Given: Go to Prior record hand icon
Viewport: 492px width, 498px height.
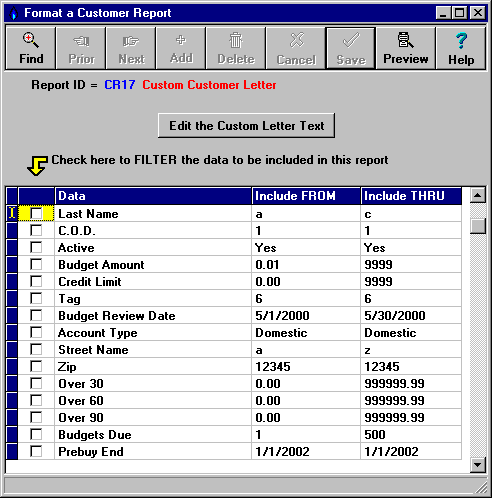Looking at the screenshot, I should pyautogui.click(x=81, y=41).
